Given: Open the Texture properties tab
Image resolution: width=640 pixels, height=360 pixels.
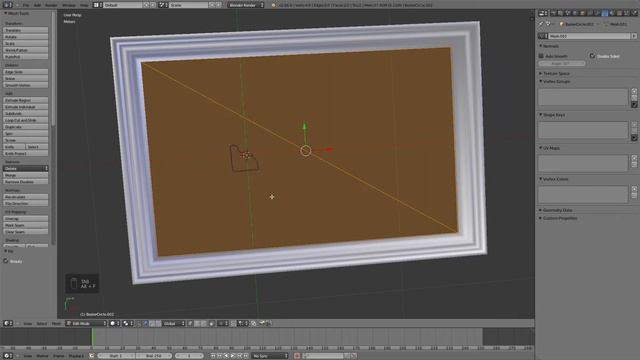Looking at the screenshot, I should 619,13.
